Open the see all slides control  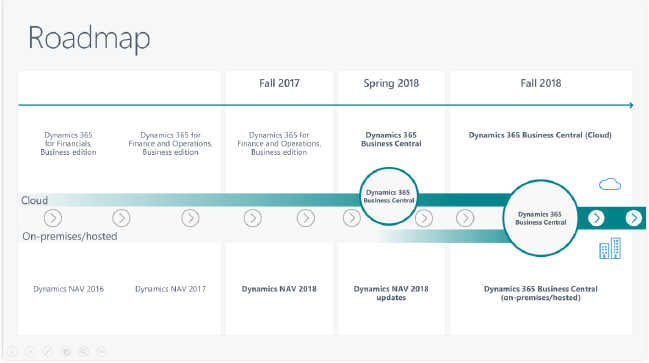(x=66, y=352)
